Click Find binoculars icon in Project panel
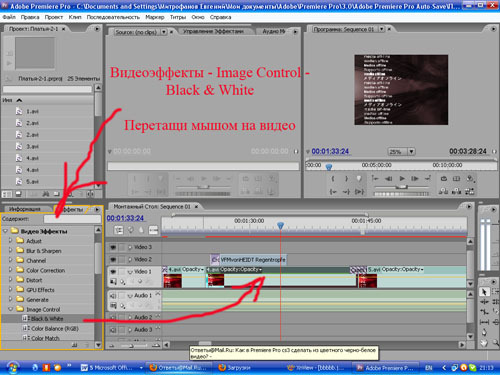 coord(46,194)
